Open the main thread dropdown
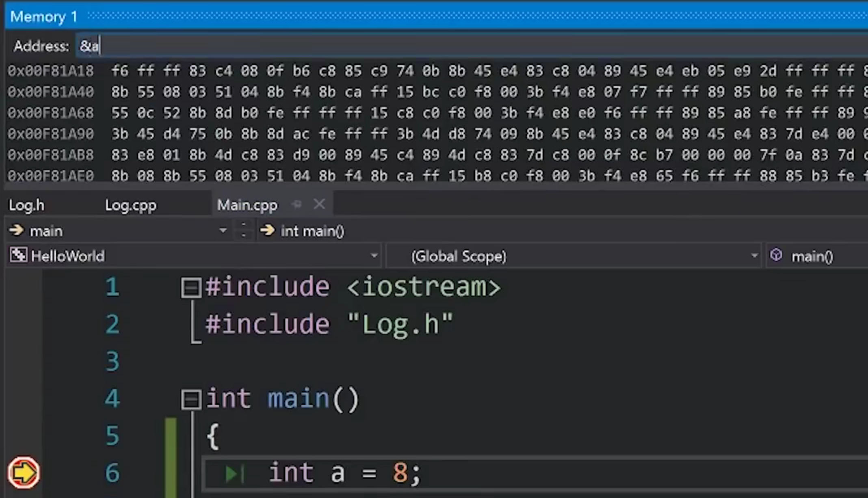Viewport: 868px width, 498px height. click(x=223, y=231)
